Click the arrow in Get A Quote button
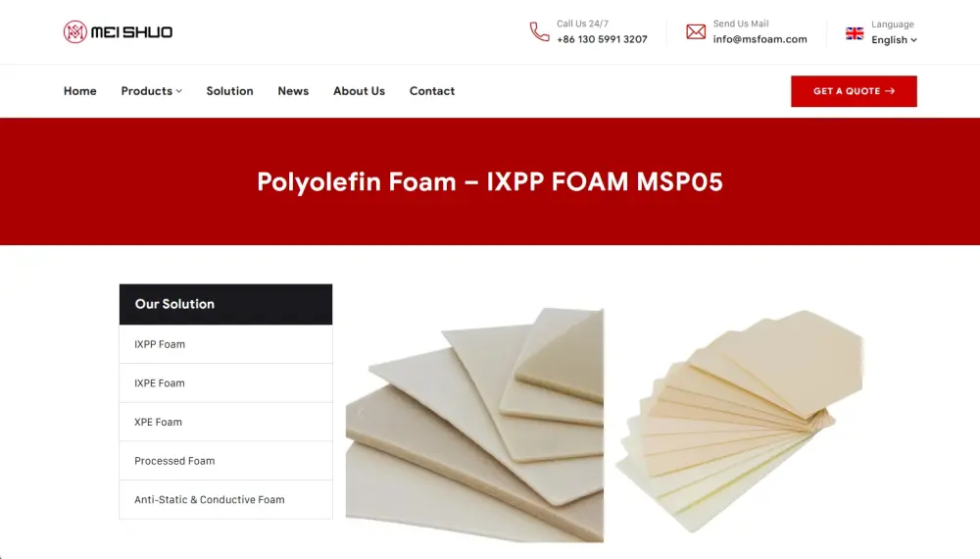Viewport: 980px width, 559px height. [890, 91]
